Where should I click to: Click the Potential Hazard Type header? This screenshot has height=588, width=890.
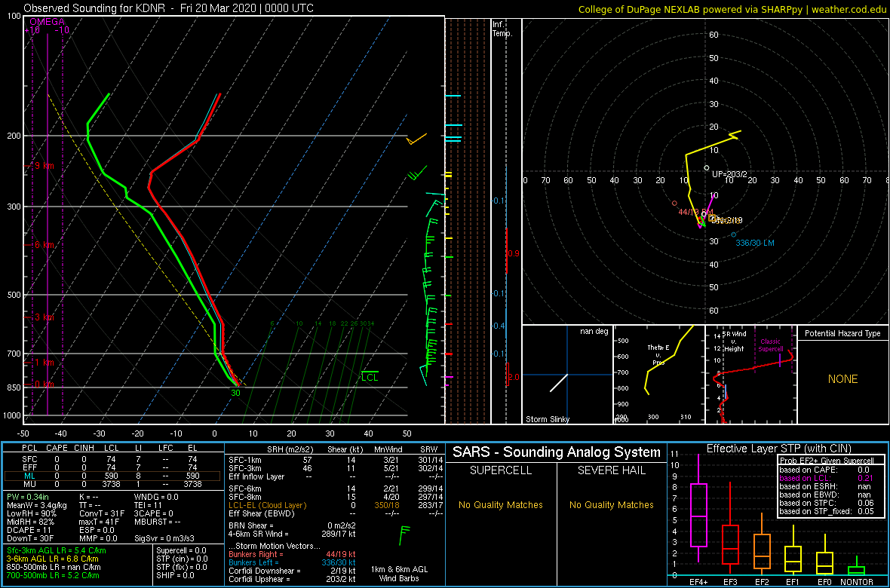pos(842,334)
